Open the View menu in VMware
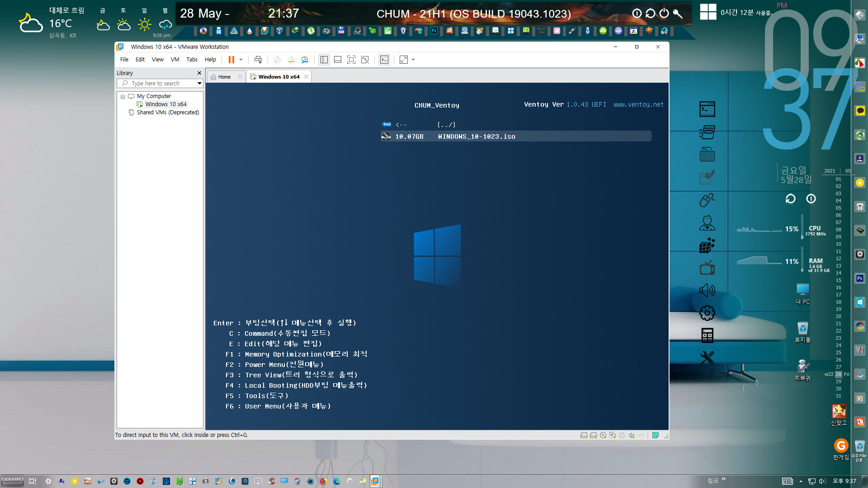Image resolution: width=868 pixels, height=488 pixels. click(158, 60)
